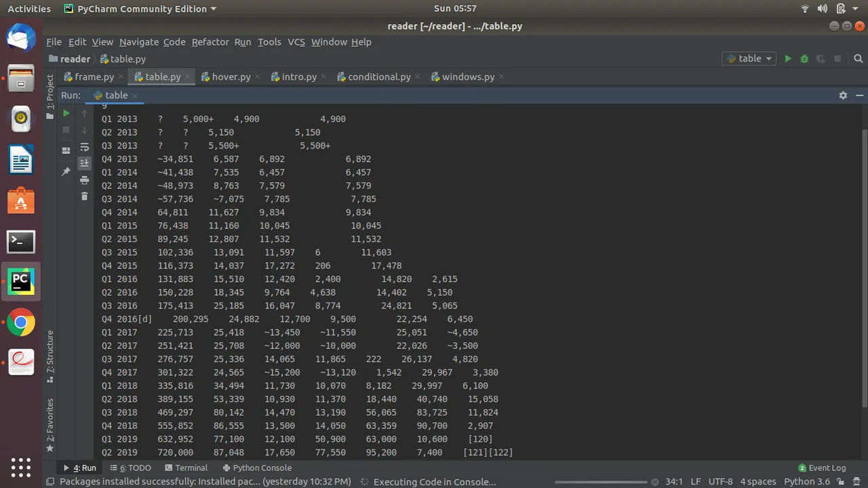
Task: Click the Restore Layout icon in Run panel
Action: coord(66,150)
